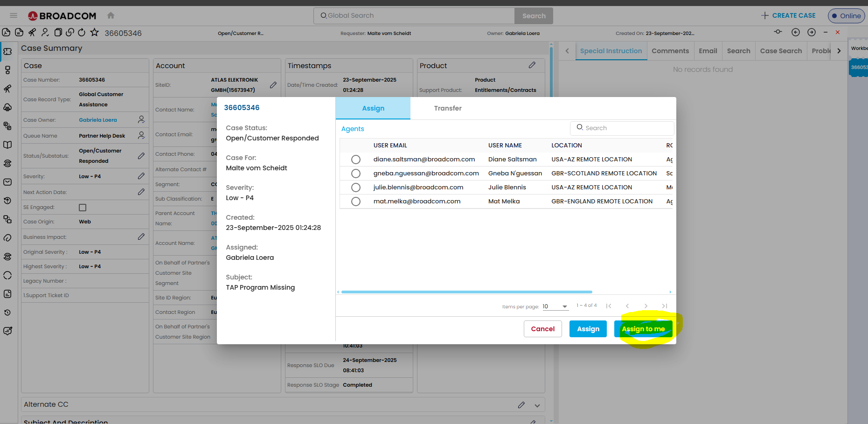Image resolution: width=868 pixels, height=424 pixels.
Task: Open the note icon in left sidebar
Action: 7,294
